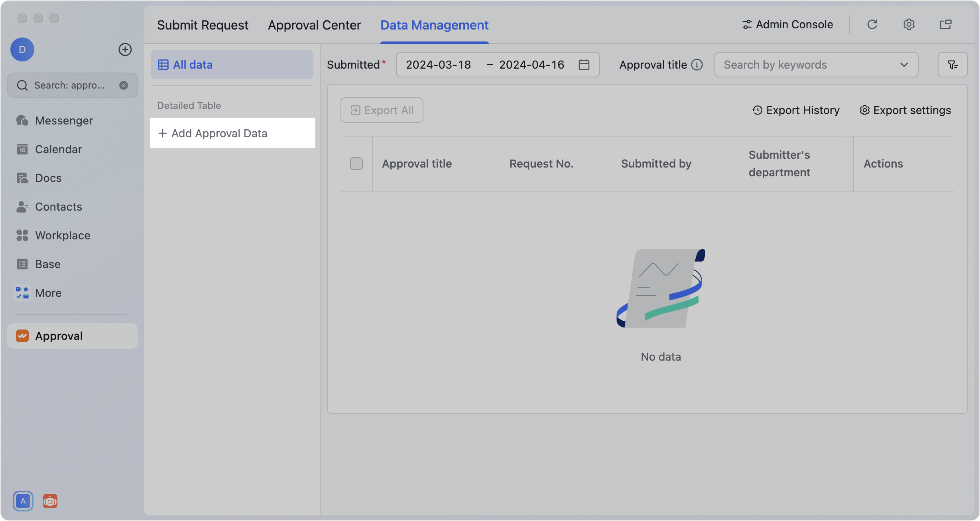Screen dimensions: 980x521
Task: Click the refresh icon in the header
Action: [x=872, y=25]
